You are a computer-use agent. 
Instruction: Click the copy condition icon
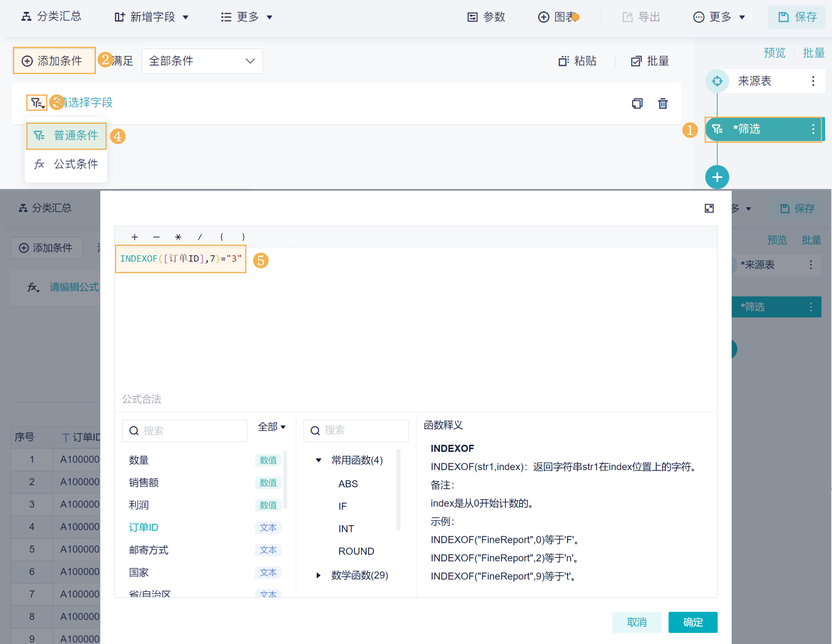point(637,103)
